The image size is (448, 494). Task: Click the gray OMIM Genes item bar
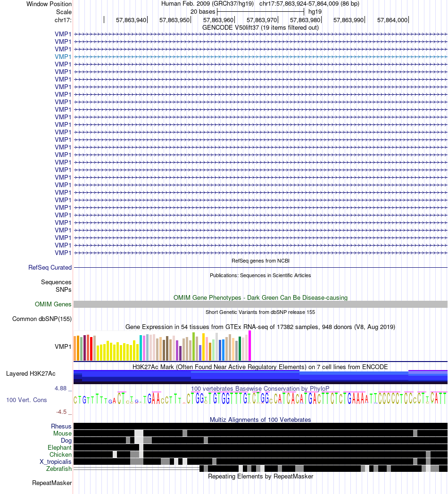point(260,305)
